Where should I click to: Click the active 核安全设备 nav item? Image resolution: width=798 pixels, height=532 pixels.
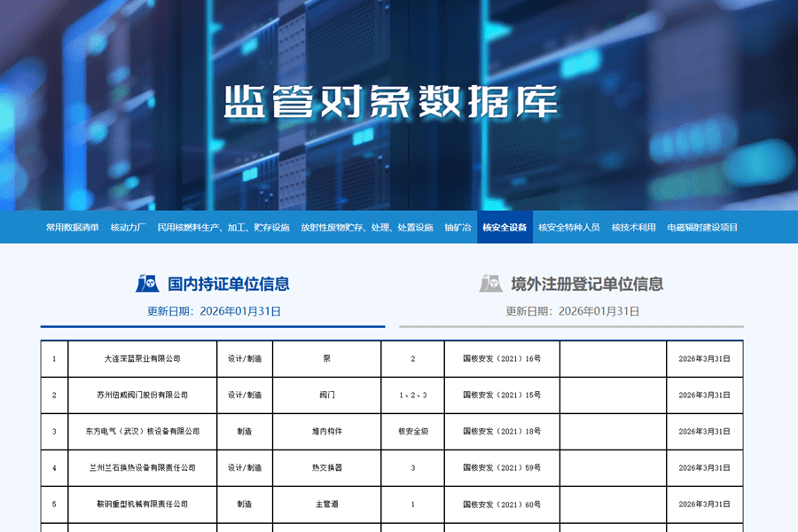(505, 228)
